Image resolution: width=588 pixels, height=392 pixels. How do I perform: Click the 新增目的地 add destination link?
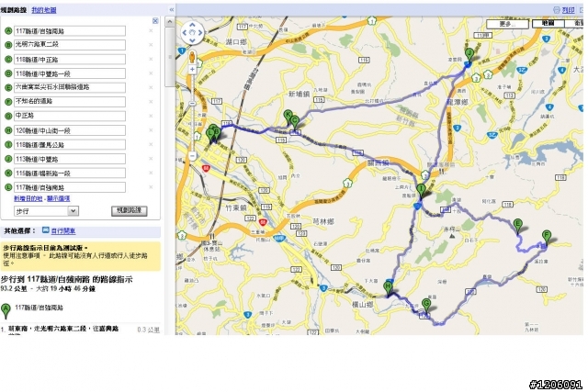click(28, 198)
